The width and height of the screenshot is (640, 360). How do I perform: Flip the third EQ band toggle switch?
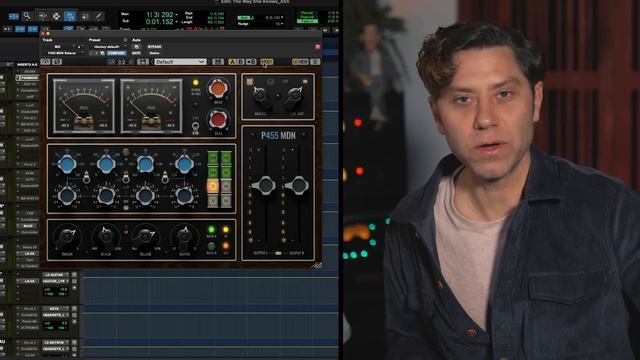point(165,178)
